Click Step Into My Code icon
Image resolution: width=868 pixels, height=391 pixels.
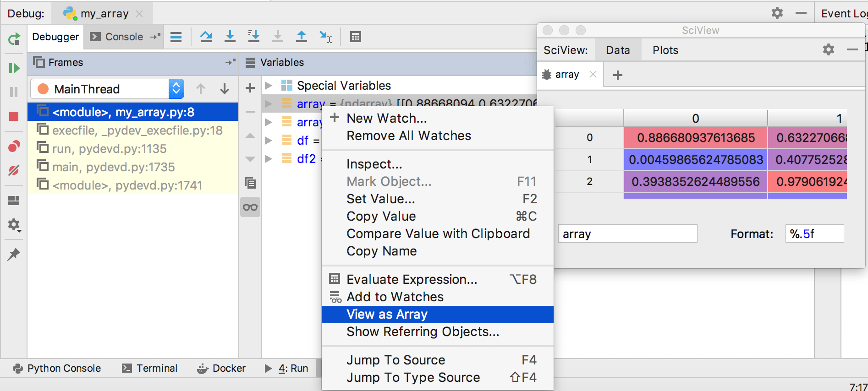(x=254, y=37)
